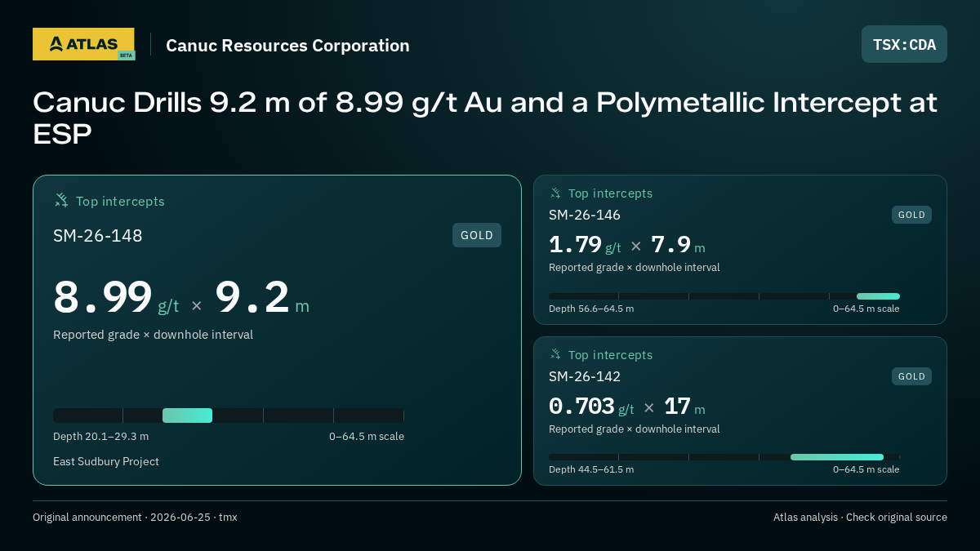
Task: Click the scale label in SM-26-148 card
Action: point(367,436)
